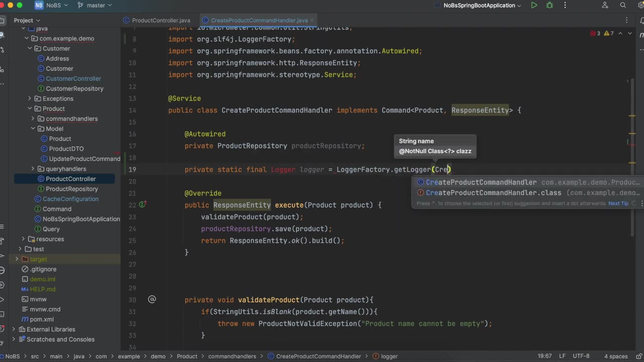Place cursor on the validateProduct(product) line
Screen dimensions: 644x362
pos(252,217)
